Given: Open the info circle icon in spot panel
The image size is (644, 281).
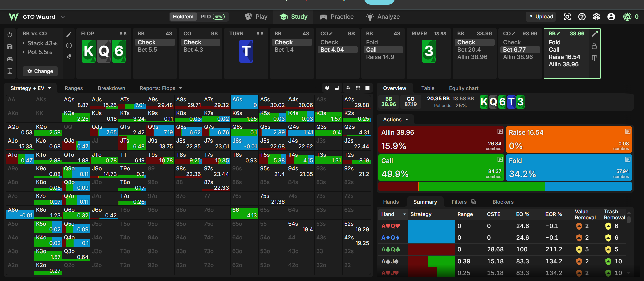Looking at the screenshot, I should coord(69,45).
